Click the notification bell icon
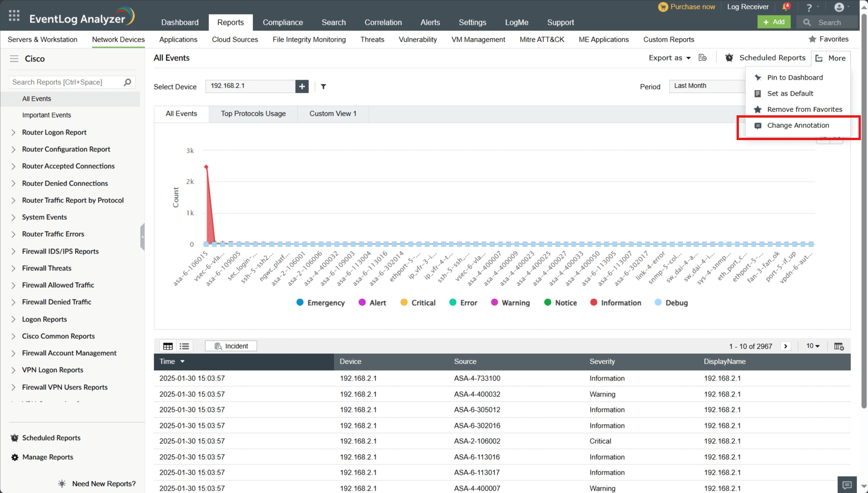 coord(786,7)
